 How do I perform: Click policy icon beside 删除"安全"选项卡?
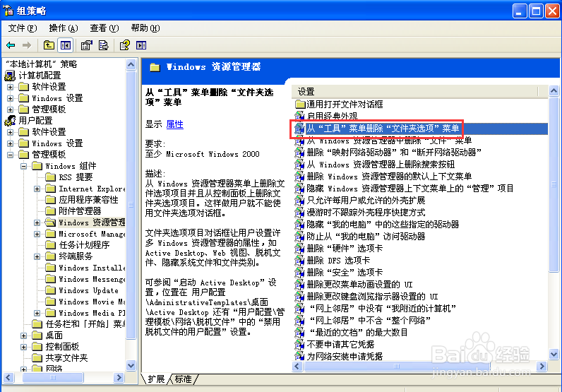tap(299, 272)
